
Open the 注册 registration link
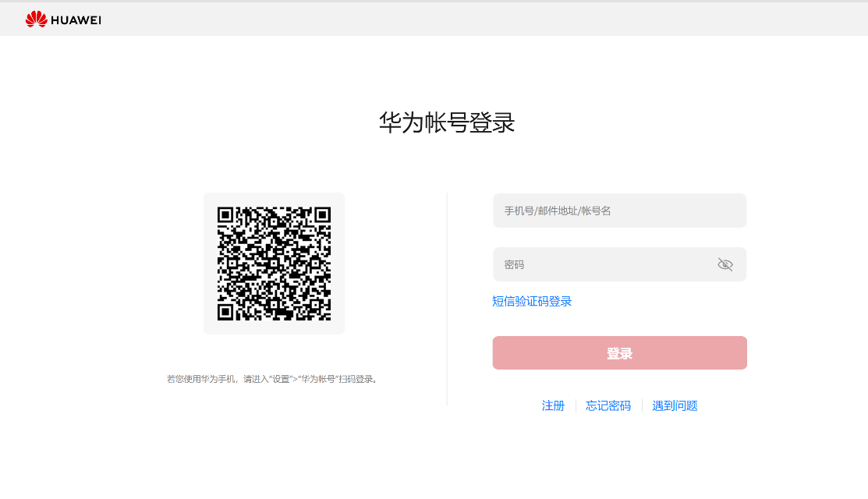(x=553, y=405)
